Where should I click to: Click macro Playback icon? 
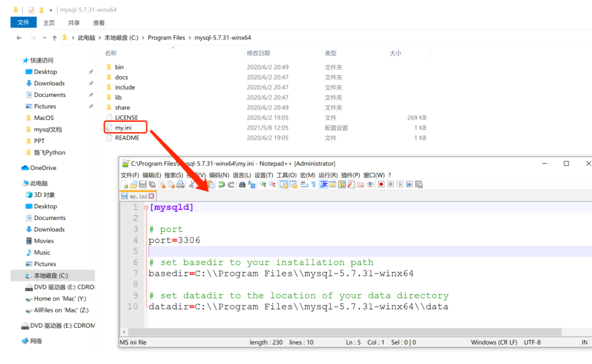(x=400, y=185)
